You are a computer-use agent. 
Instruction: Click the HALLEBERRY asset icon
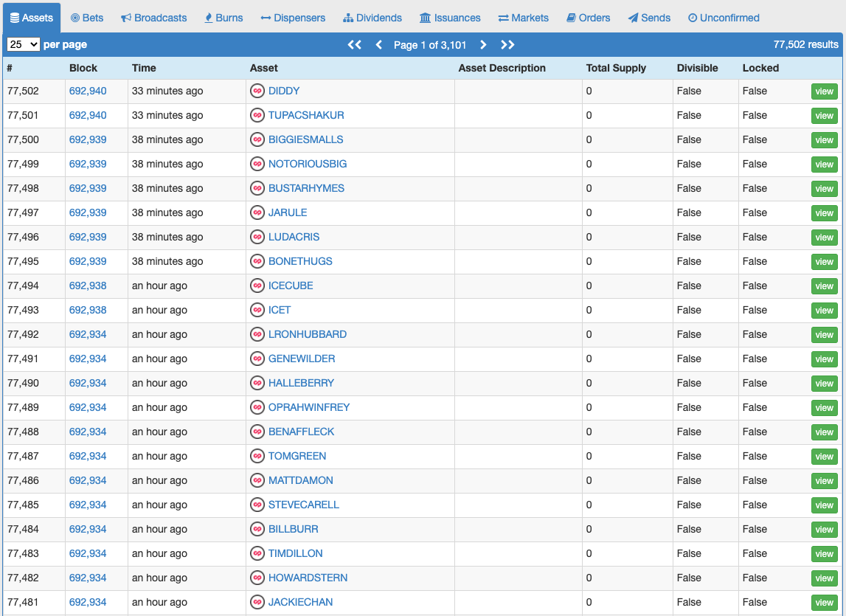(257, 384)
